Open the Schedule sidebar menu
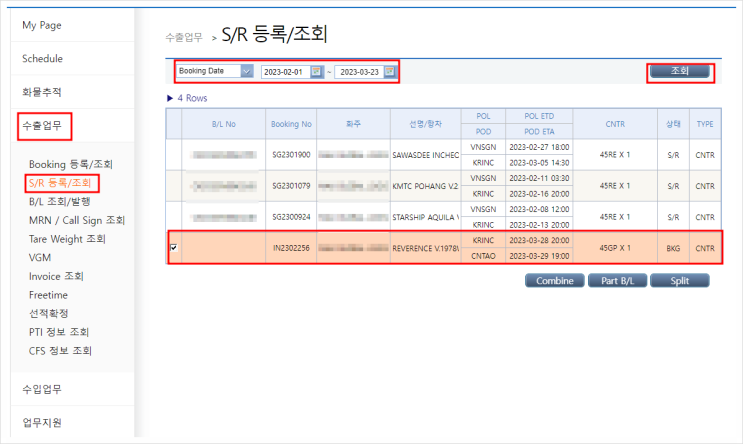The image size is (743, 444). [x=42, y=59]
